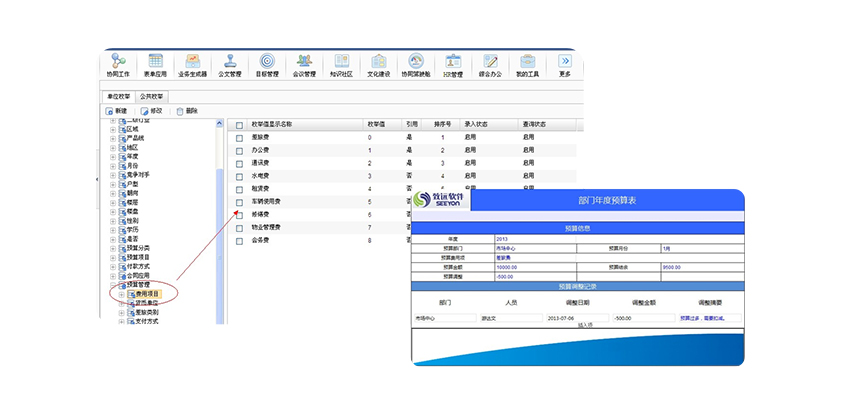Open the 综合办公 pencil icon
Screen dimensions: 842x415
[490, 61]
